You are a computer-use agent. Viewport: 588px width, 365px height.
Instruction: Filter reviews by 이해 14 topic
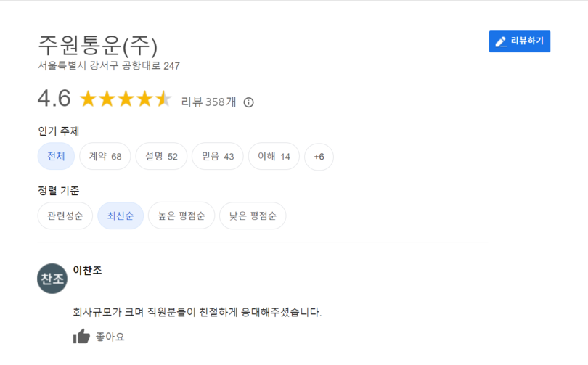tap(274, 156)
